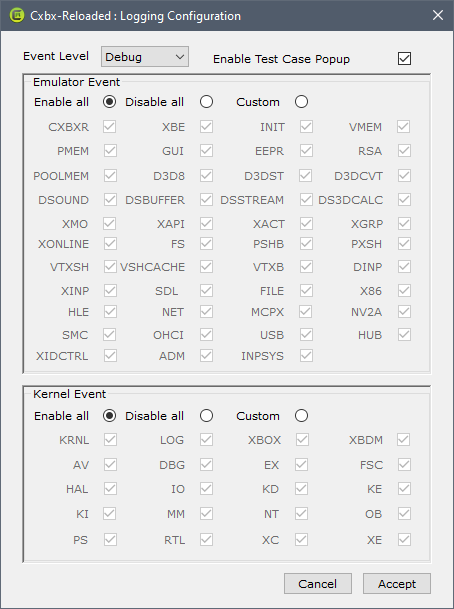Toggle the DSBUFFER checkbox
Viewport: 454px width, 609px height.
tap(206, 200)
